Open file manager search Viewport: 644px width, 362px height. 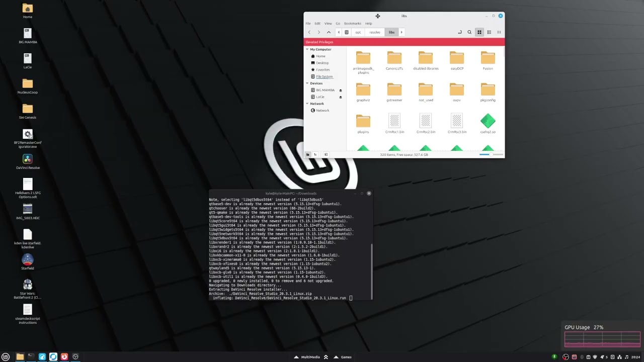pos(469,32)
